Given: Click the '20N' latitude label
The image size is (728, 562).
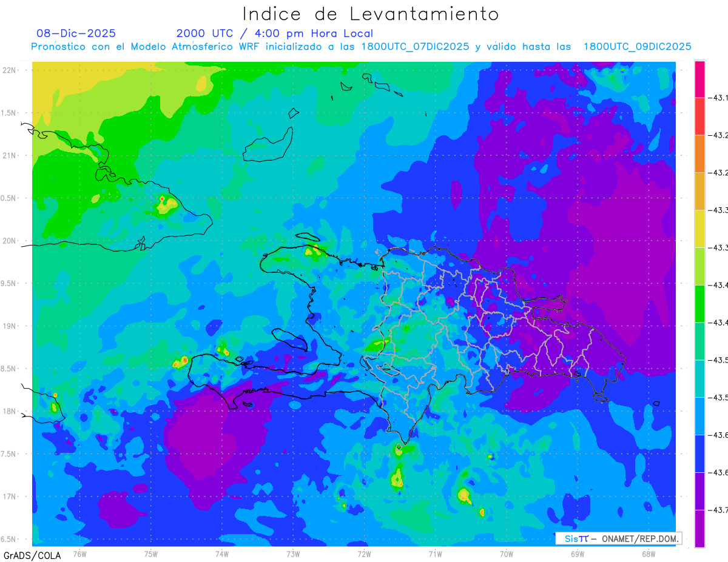Looking at the screenshot, I should (10, 241).
